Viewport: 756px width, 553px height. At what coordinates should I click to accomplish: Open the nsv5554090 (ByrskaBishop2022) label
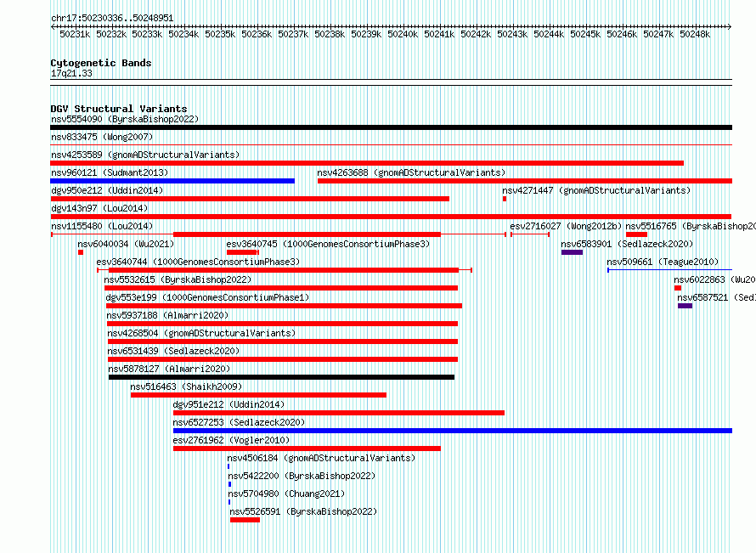pyautogui.click(x=125, y=119)
